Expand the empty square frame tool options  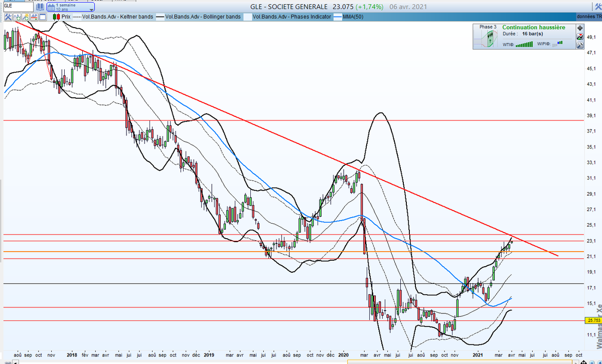pyautogui.click(x=42, y=17)
